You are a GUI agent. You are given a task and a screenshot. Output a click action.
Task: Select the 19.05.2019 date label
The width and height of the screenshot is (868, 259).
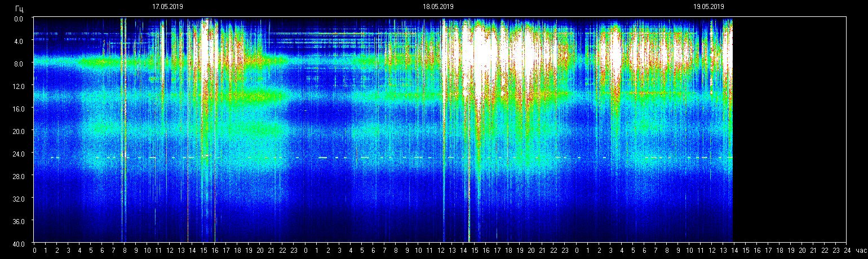click(x=708, y=7)
